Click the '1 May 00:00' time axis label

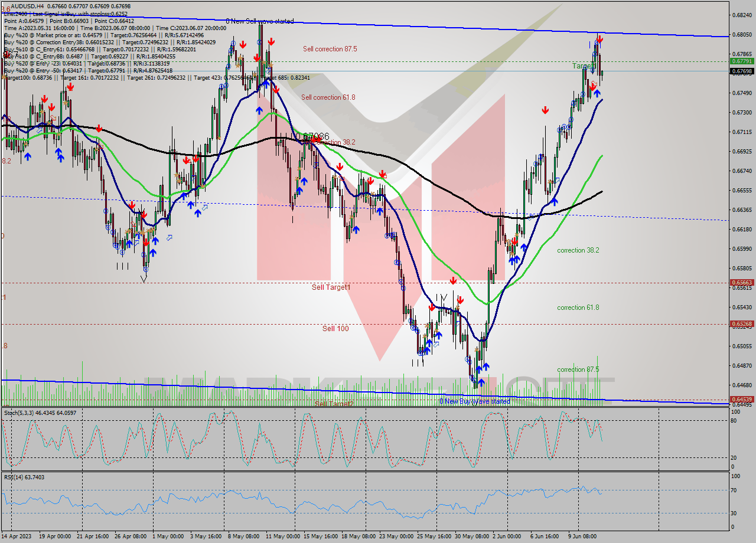coord(168,537)
